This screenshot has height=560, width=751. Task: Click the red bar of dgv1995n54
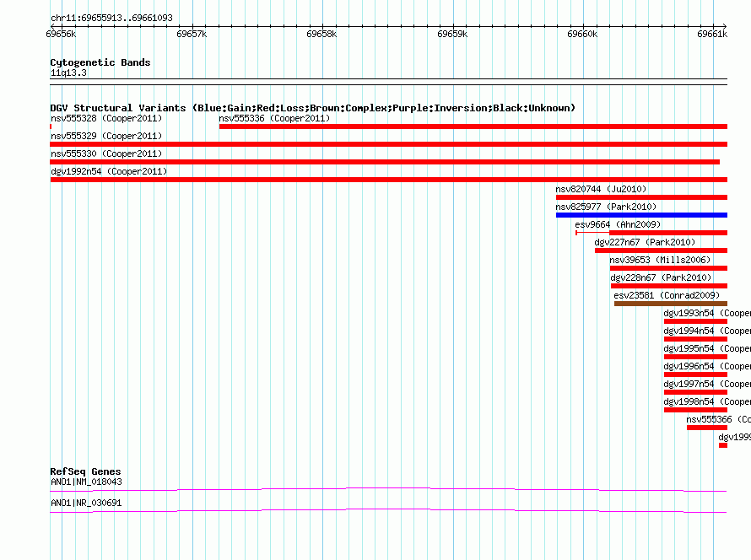pyautogui.click(x=695, y=357)
